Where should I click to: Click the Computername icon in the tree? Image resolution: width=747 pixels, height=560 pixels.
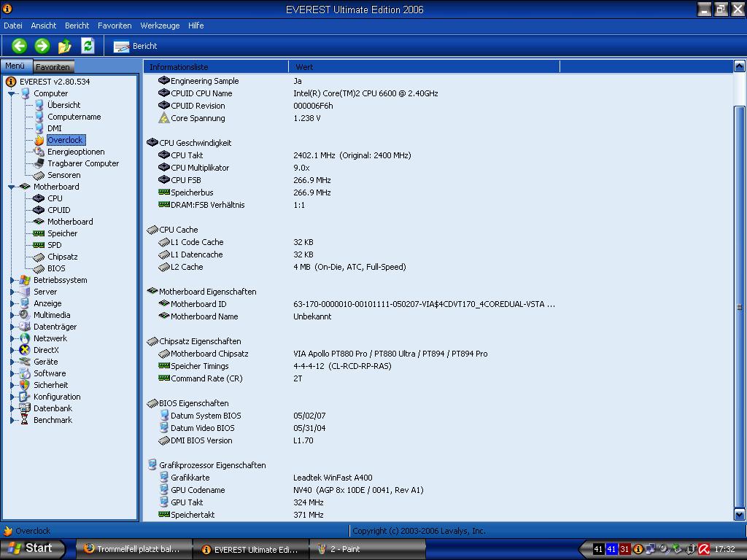coord(39,117)
